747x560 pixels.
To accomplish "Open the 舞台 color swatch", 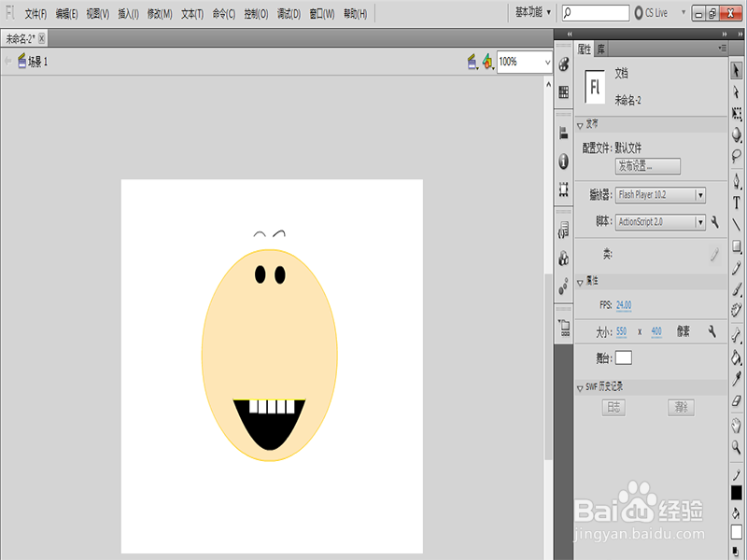I will [x=623, y=357].
